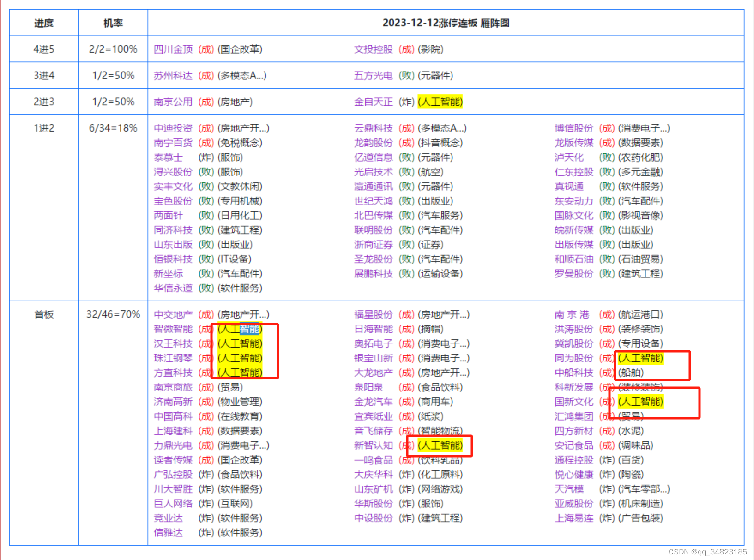
Task: Open the 同为股份 stock link
Action: [574, 358]
